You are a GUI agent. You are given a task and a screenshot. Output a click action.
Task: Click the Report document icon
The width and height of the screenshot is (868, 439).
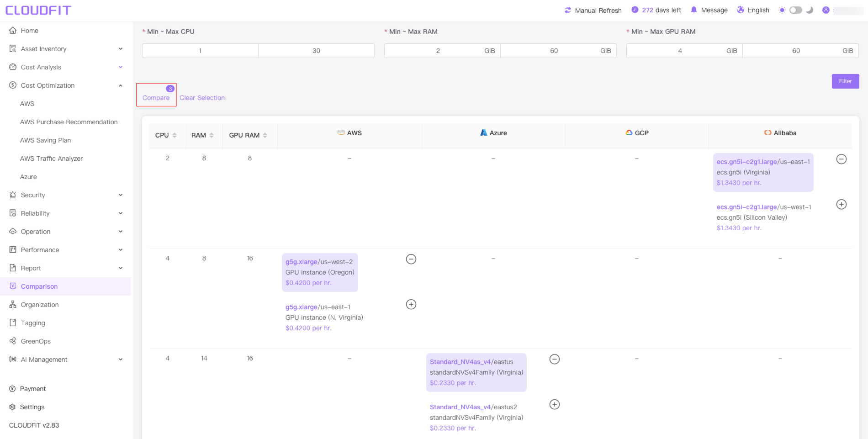click(x=13, y=268)
